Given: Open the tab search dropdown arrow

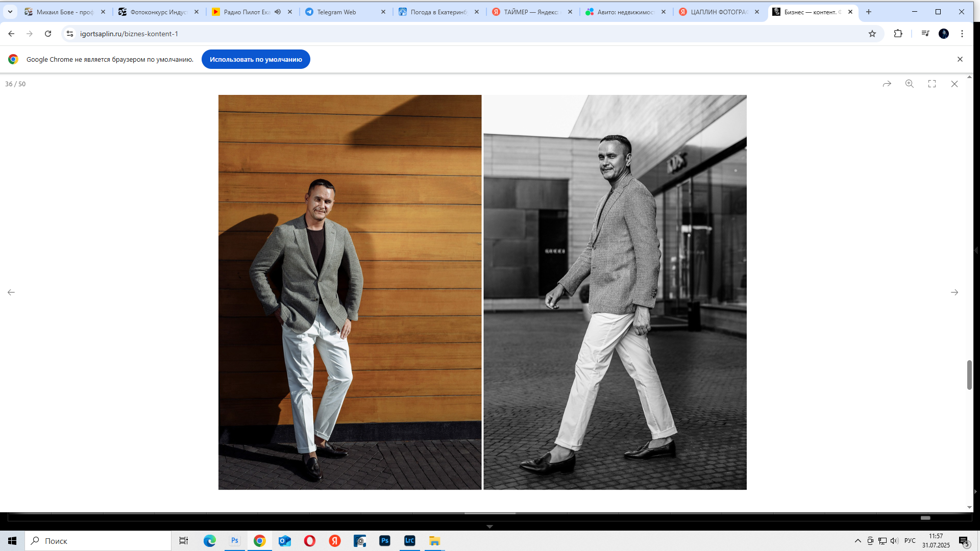Looking at the screenshot, I should (10, 12).
